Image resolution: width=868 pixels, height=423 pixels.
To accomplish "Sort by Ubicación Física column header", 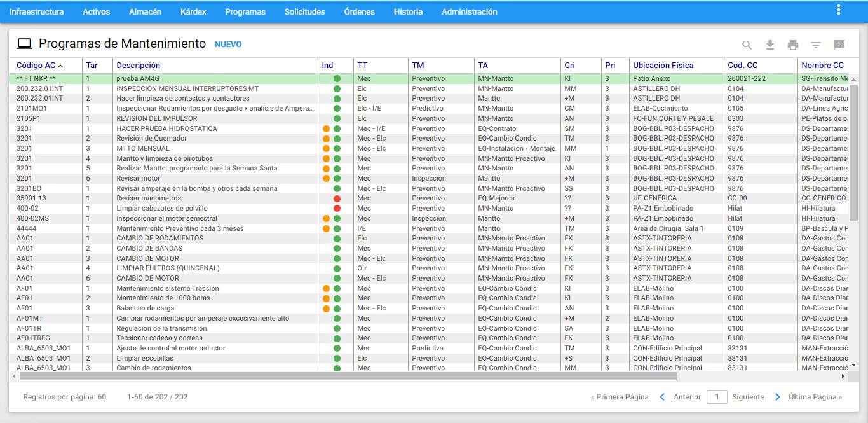I will [x=663, y=66].
